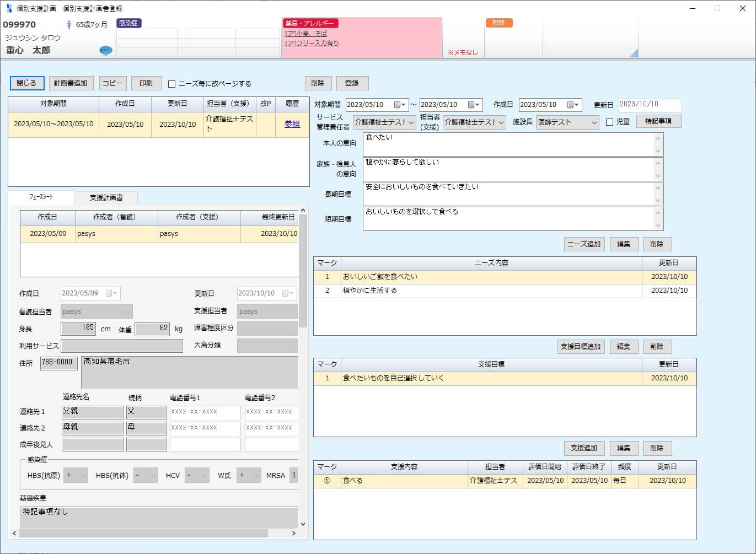
Task: Click the 計画書追加 button
Action: [x=71, y=83]
